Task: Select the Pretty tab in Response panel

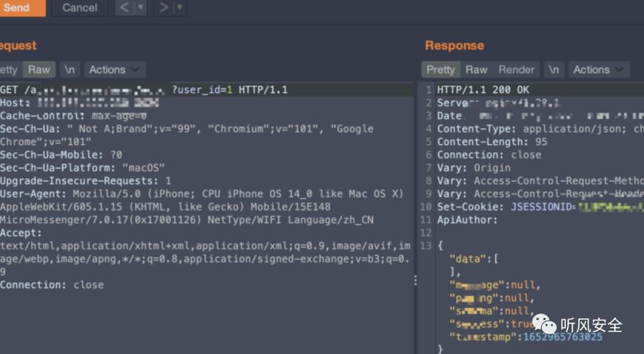Action: [x=440, y=69]
